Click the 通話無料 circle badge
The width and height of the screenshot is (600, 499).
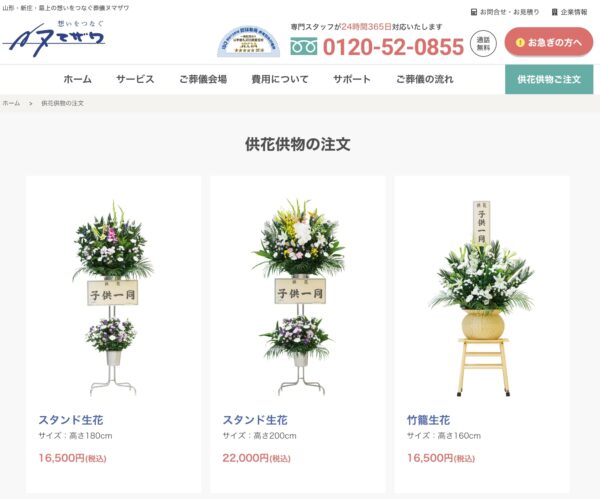(483, 43)
